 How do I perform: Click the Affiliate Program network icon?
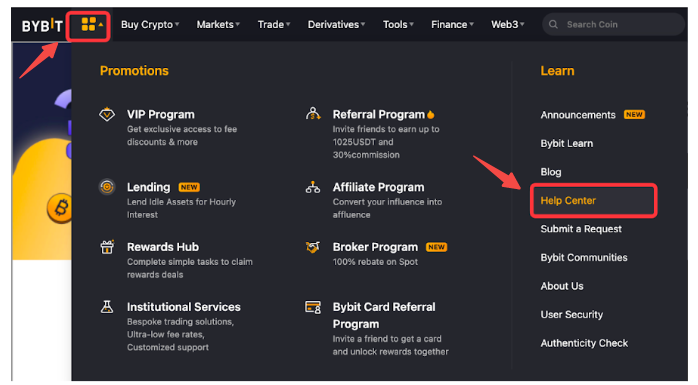pyautogui.click(x=313, y=187)
